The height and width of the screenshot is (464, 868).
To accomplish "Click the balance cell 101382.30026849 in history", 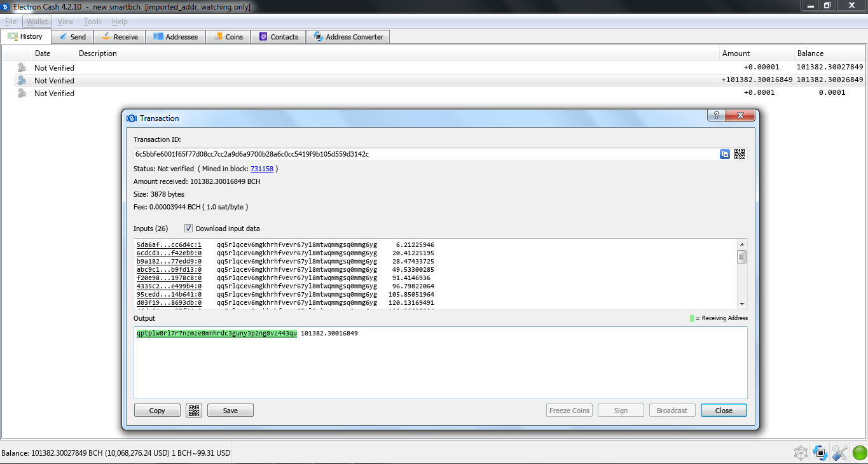I will (x=830, y=80).
